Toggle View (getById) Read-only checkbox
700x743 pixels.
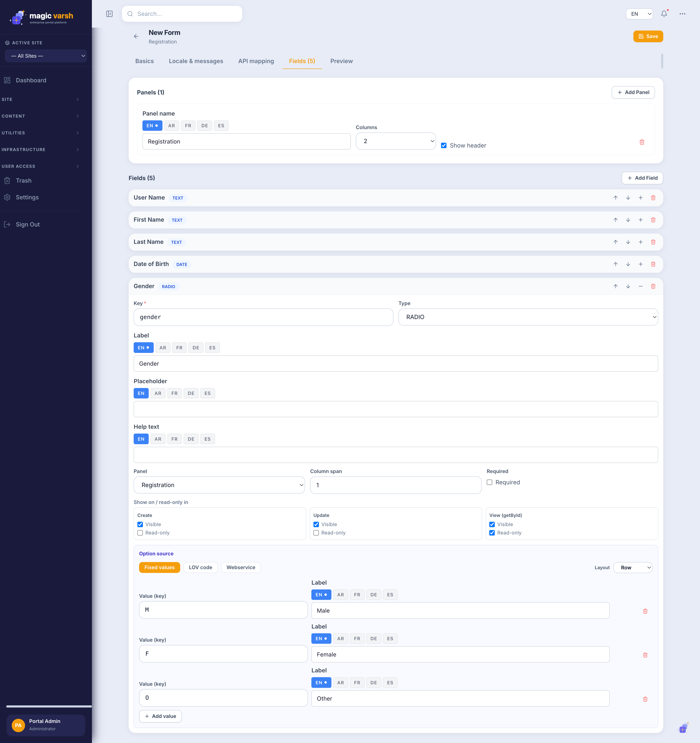tap(492, 533)
